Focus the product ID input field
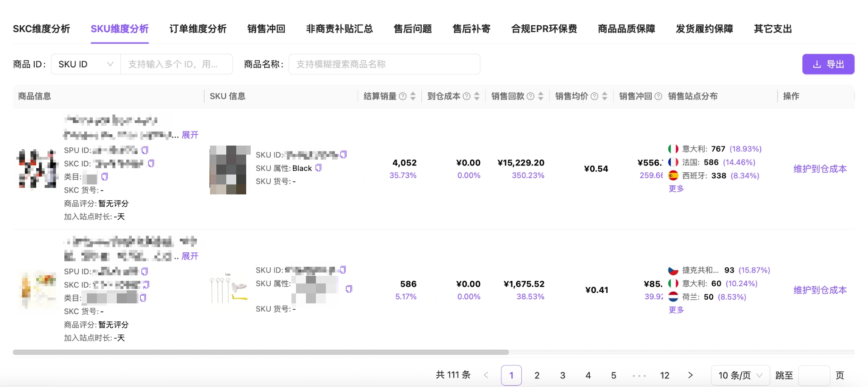Image resolution: width=868 pixels, height=387 pixels. click(x=176, y=64)
